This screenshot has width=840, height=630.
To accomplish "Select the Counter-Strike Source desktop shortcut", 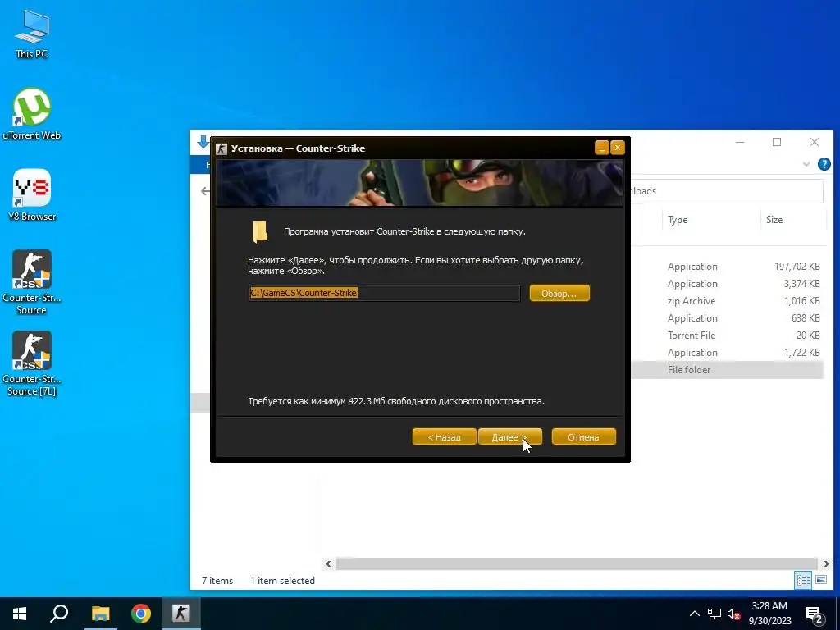I will tap(32, 282).
